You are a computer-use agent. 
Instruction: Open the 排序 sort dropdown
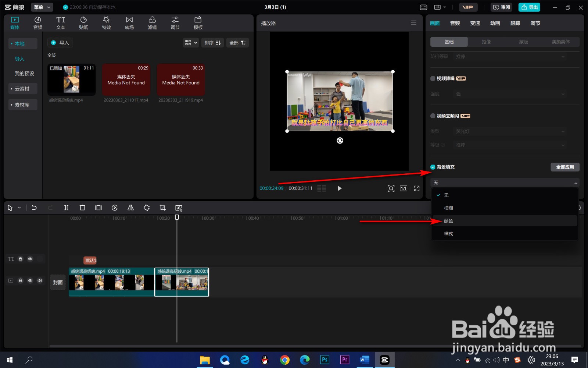pyautogui.click(x=212, y=43)
